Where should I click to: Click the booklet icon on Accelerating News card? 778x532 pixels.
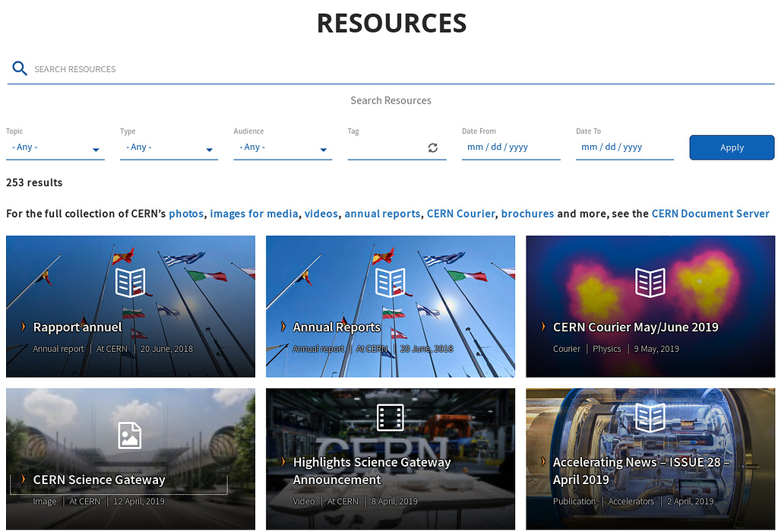650,416
